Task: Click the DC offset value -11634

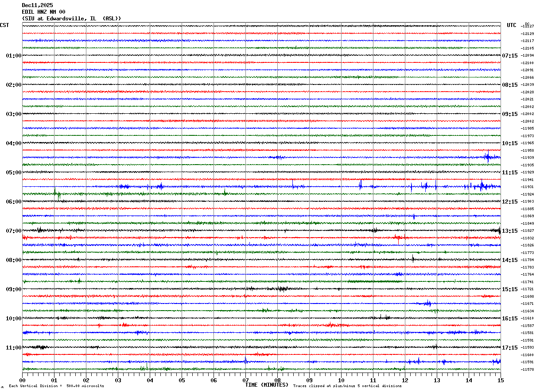Action: (x=527, y=311)
